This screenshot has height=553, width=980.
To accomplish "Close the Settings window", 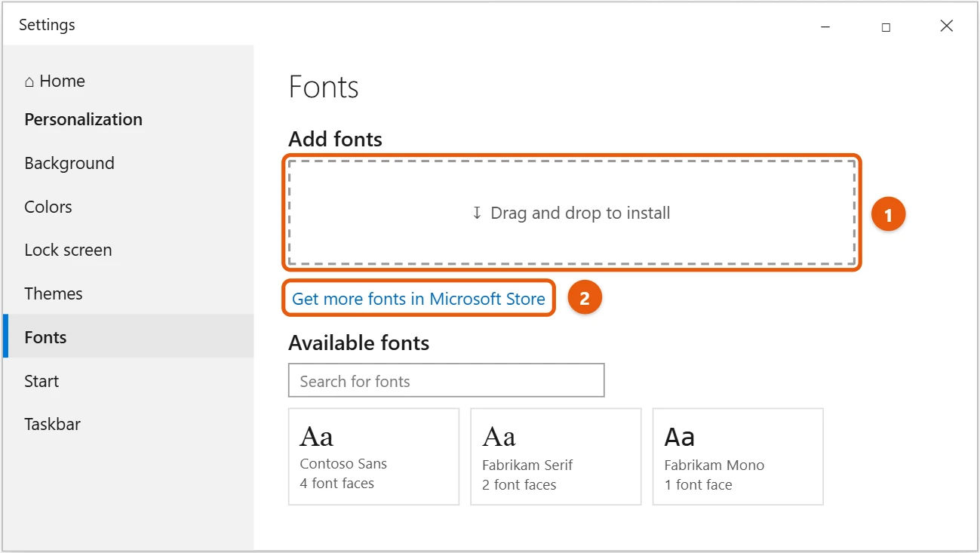I will click(x=947, y=26).
